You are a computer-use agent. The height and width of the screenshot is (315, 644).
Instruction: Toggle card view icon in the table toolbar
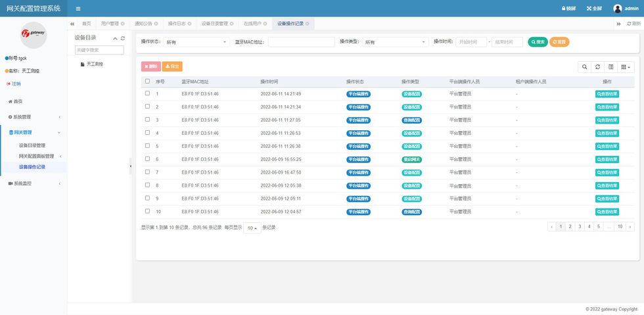coord(611,66)
